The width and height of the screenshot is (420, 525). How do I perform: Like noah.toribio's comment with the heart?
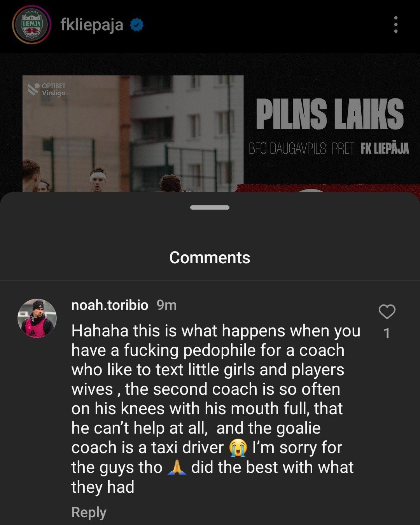click(x=387, y=311)
